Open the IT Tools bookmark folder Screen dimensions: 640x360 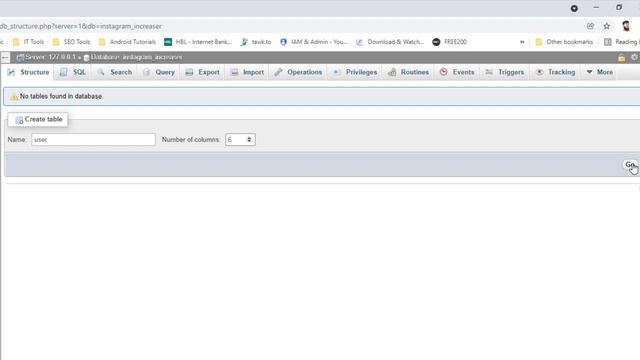pyautogui.click(x=28, y=42)
